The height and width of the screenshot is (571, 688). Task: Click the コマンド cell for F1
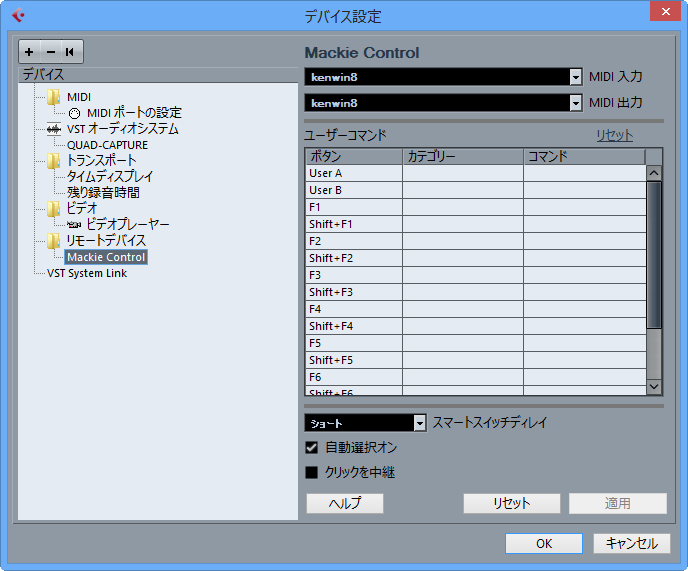[x=584, y=207]
